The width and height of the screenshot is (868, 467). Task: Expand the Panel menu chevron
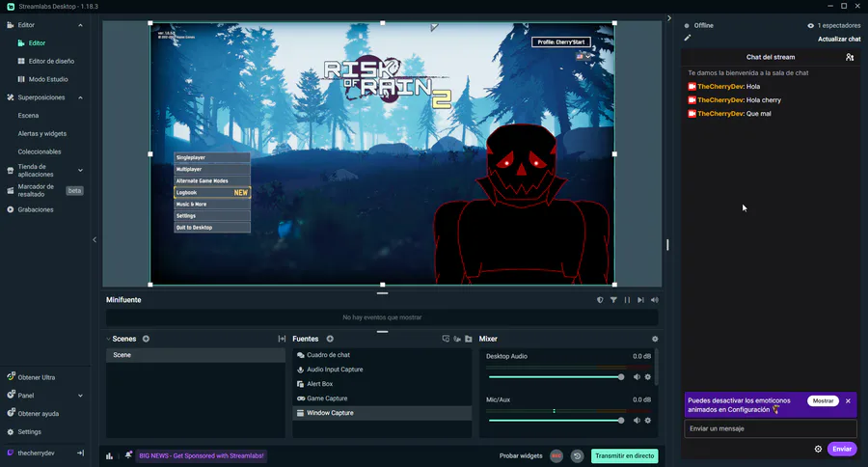click(x=80, y=396)
